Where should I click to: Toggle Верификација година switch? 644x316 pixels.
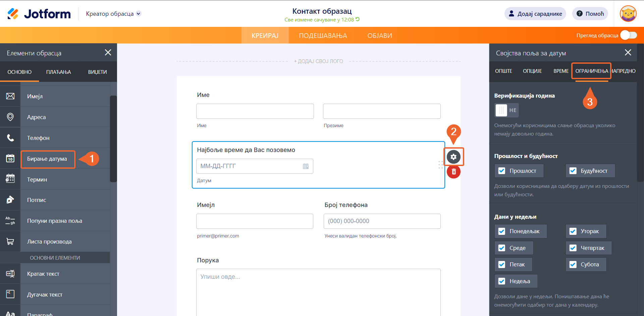coord(506,110)
